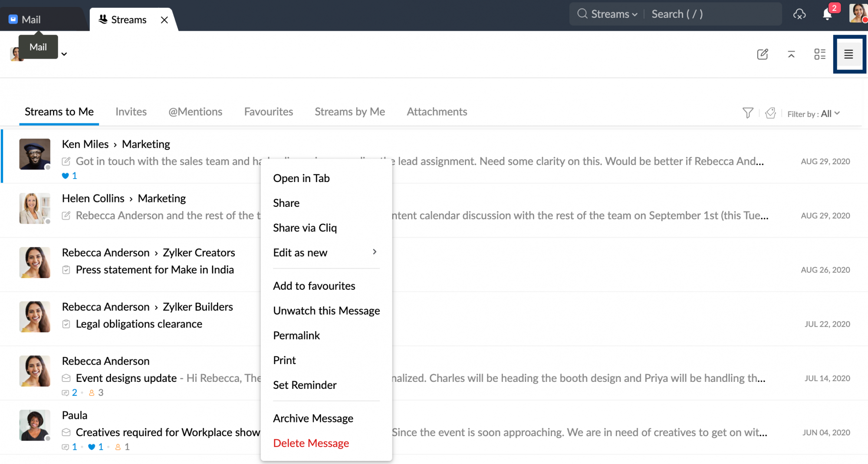Click the cloud download icon
The height and width of the screenshot is (464, 868).
[x=799, y=14]
